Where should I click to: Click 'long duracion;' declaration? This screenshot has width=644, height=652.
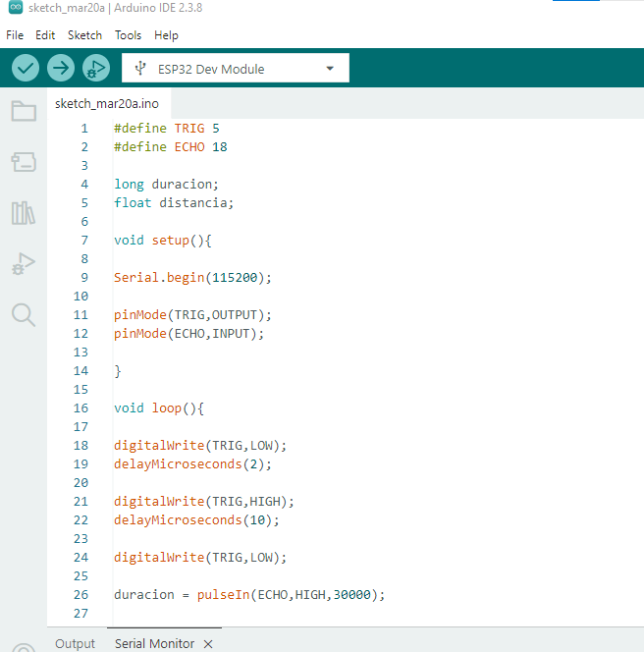click(166, 185)
